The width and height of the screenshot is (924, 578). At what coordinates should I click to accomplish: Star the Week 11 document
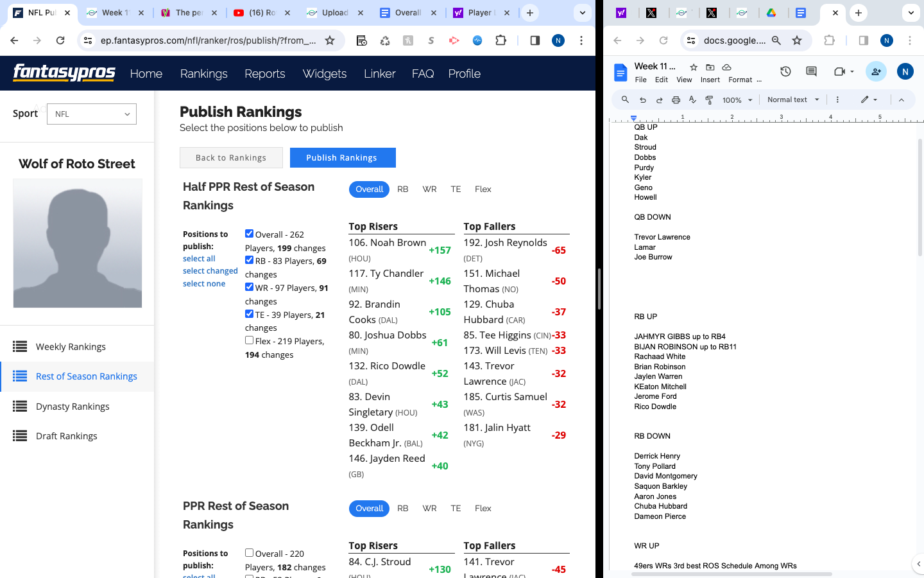694,67
